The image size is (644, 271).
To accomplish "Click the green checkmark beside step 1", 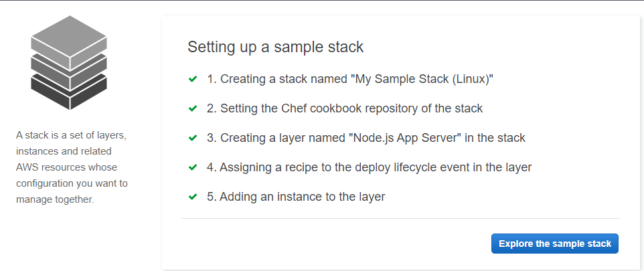I will [193, 79].
